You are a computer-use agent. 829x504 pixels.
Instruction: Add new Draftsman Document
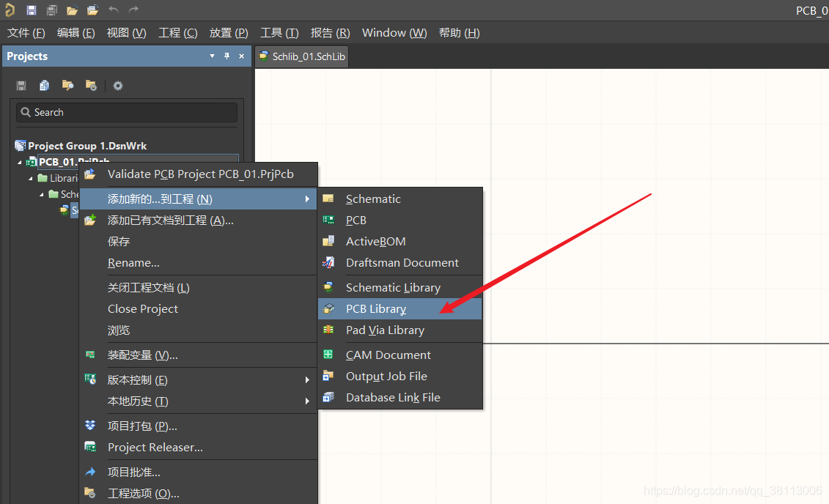click(400, 262)
